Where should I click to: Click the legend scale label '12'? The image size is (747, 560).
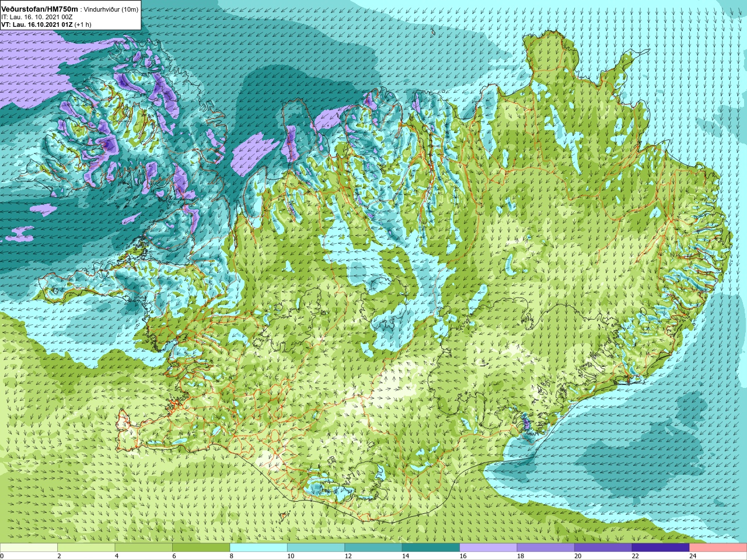click(348, 556)
